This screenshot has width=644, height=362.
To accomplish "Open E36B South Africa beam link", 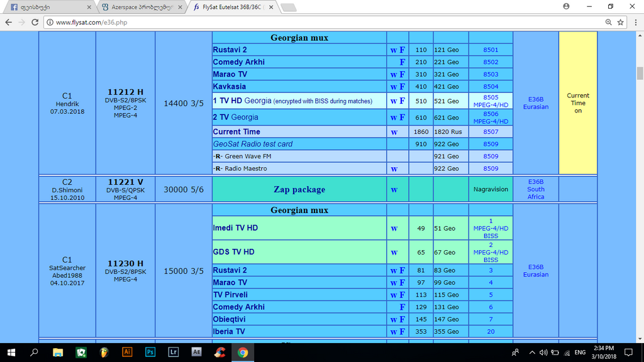I will [x=536, y=189].
